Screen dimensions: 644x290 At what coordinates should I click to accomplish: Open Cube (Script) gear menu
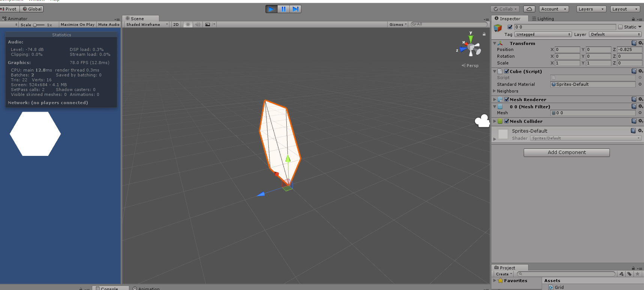click(x=640, y=71)
